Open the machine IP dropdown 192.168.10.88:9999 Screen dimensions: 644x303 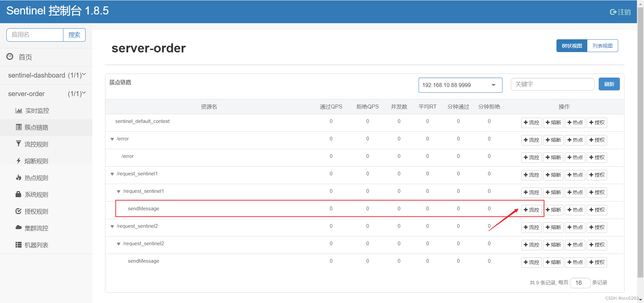coord(460,85)
